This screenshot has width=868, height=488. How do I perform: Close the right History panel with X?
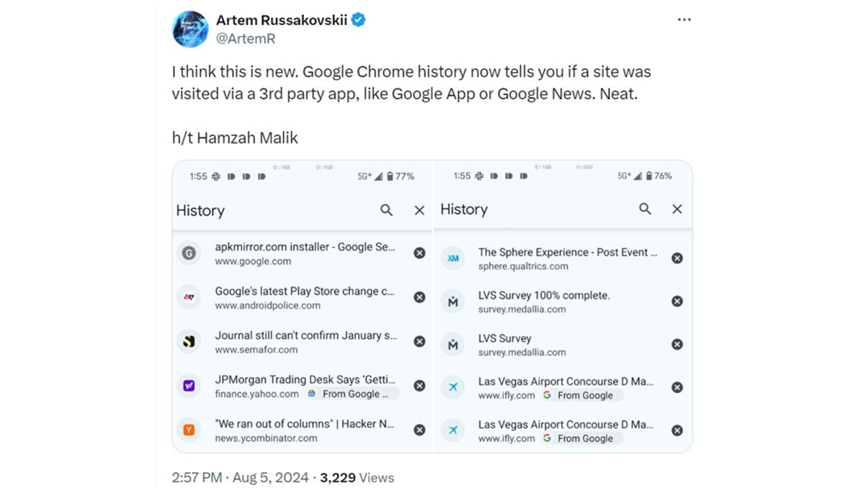(677, 209)
